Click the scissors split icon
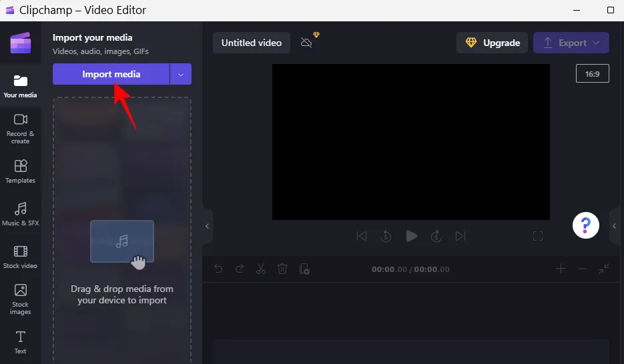The height and width of the screenshot is (364, 624). (261, 269)
